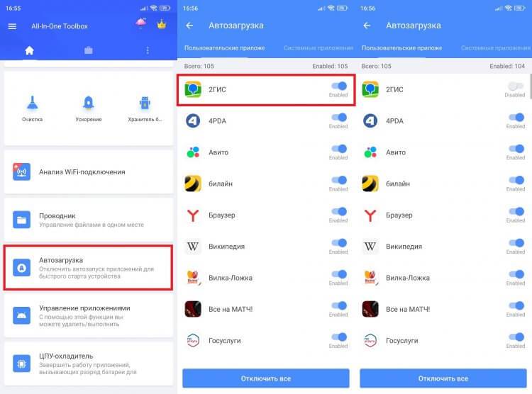Image resolution: width=532 pixels, height=394 pixels.
Task: Tap the back arrow in middle Автозагрузка screen
Action: point(189,26)
